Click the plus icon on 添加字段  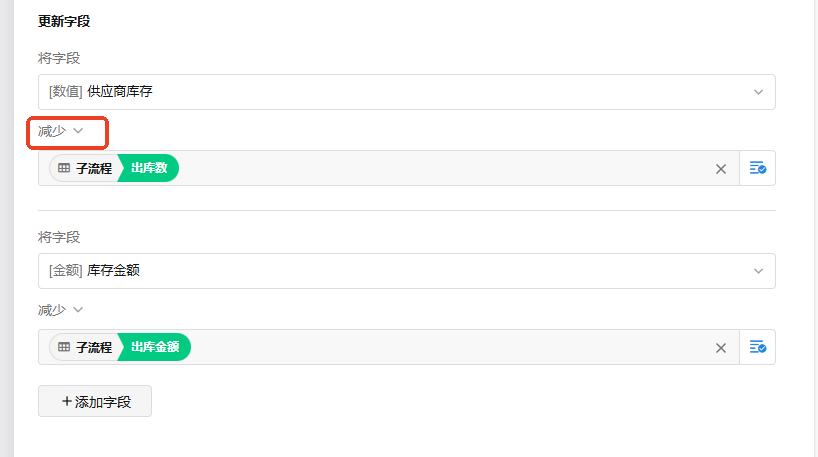tap(66, 401)
